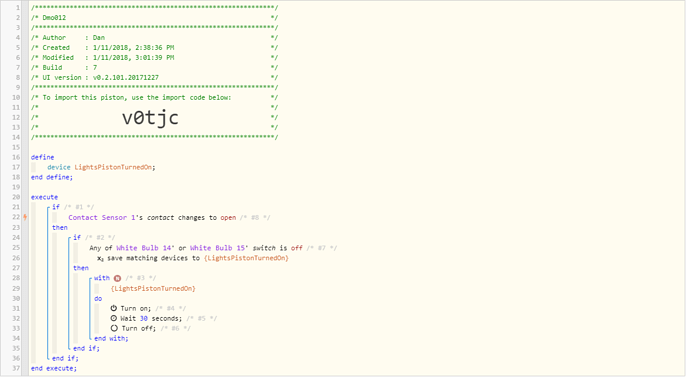Screen dimensions: 690x380
Task: Click the 'White Bulb 14' device reference
Action: [x=143, y=248]
